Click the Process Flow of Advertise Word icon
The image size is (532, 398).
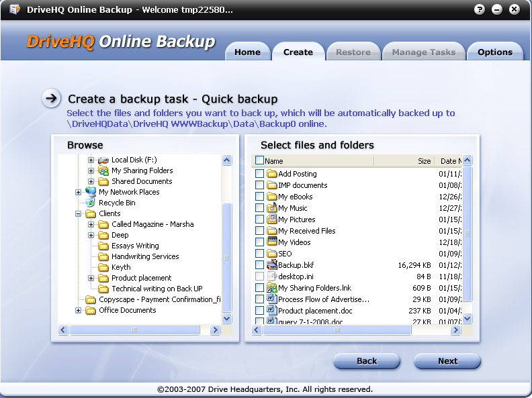point(272,299)
